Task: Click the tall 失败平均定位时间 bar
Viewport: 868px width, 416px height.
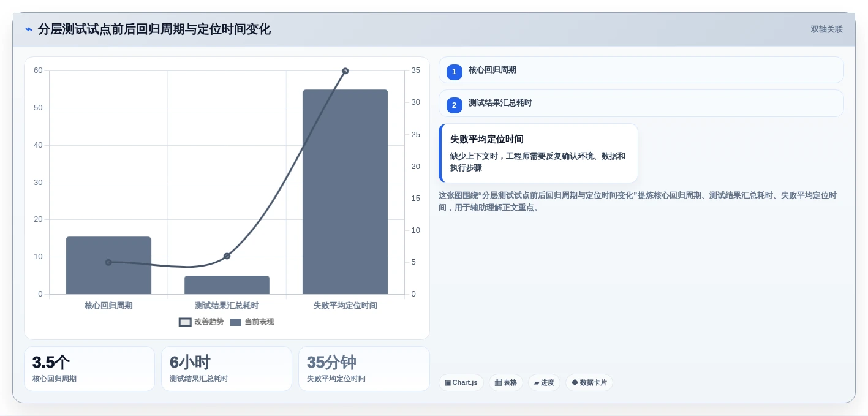Action: [x=345, y=192]
